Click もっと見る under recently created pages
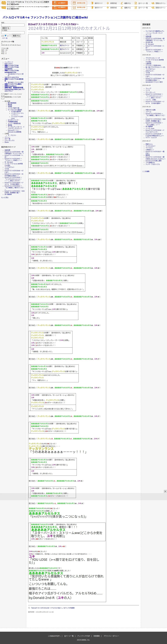Screen dimensions: 167x644 [5, 198]
